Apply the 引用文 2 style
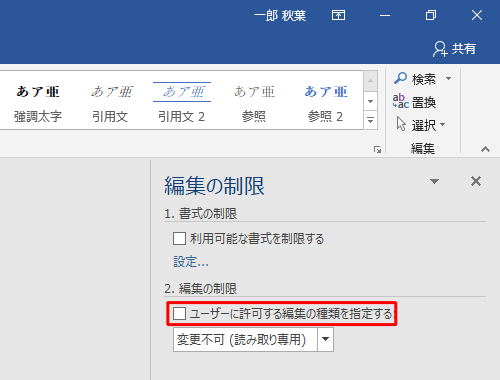500x380 pixels. point(182,103)
